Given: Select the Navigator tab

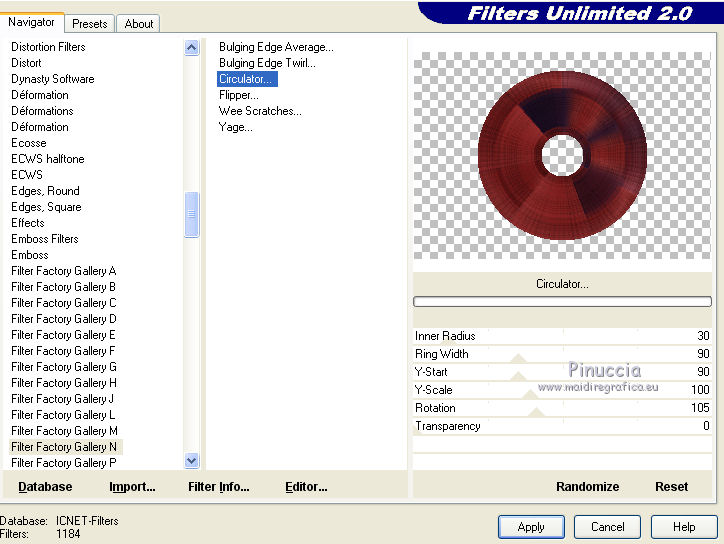Looking at the screenshot, I should (x=31, y=22).
